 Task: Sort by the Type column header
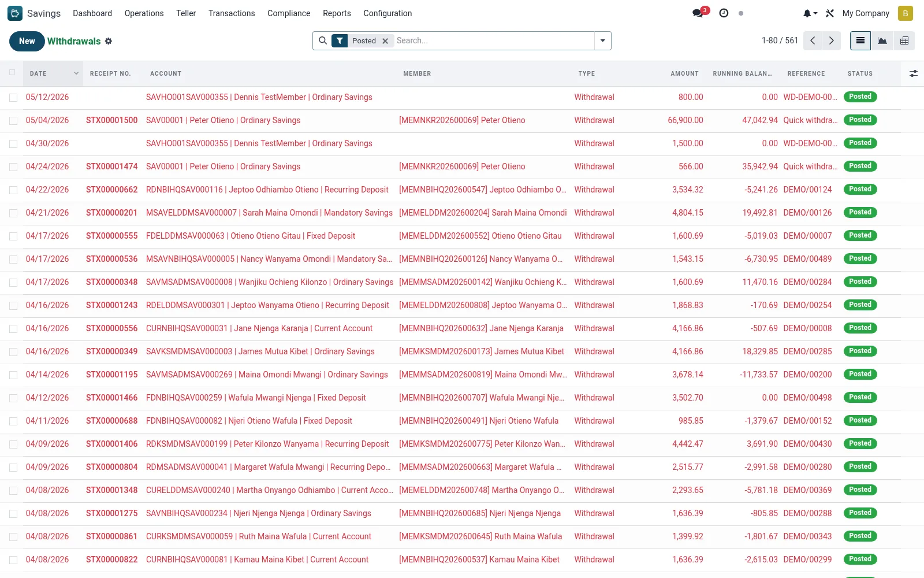click(x=586, y=73)
